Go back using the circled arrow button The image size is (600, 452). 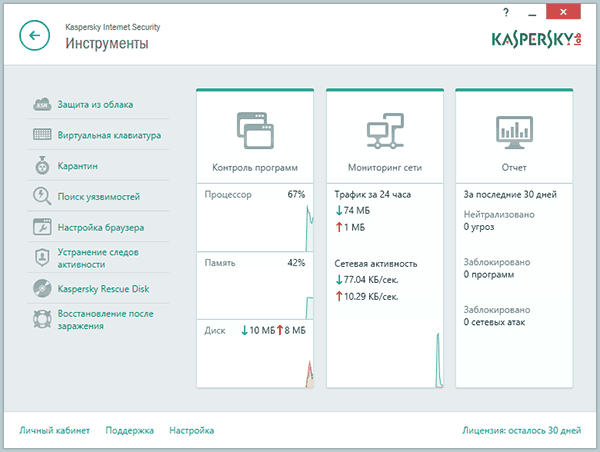point(34,36)
